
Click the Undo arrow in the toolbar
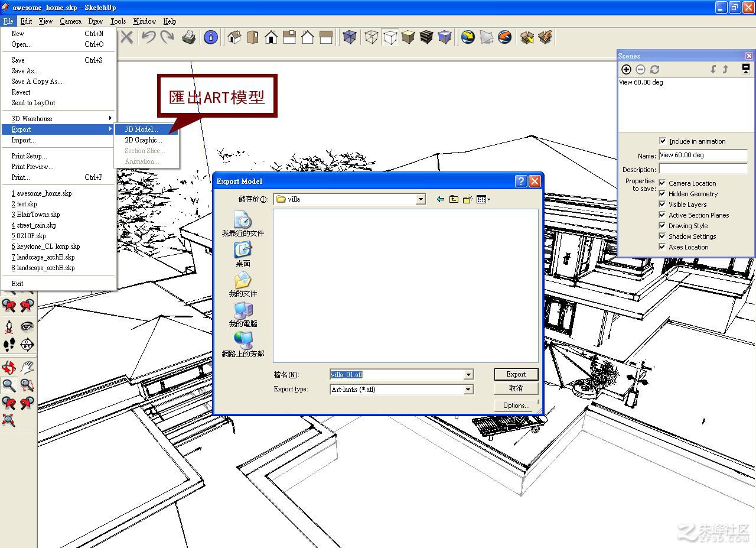click(148, 37)
